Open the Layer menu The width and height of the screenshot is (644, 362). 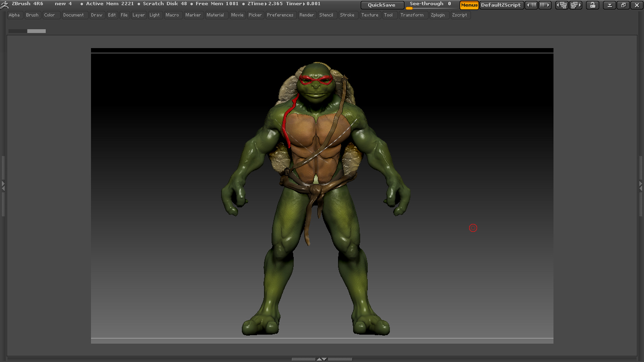[x=139, y=15]
